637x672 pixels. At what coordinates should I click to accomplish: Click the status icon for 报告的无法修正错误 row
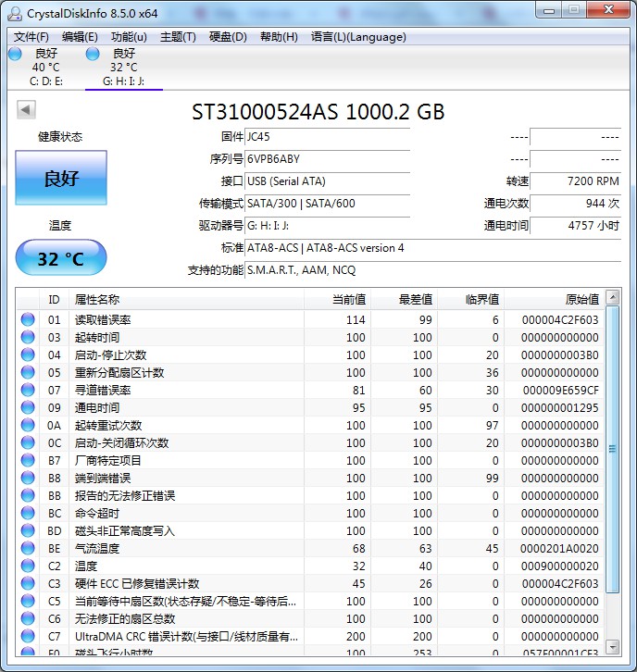pyautogui.click(x=28, y=495)
